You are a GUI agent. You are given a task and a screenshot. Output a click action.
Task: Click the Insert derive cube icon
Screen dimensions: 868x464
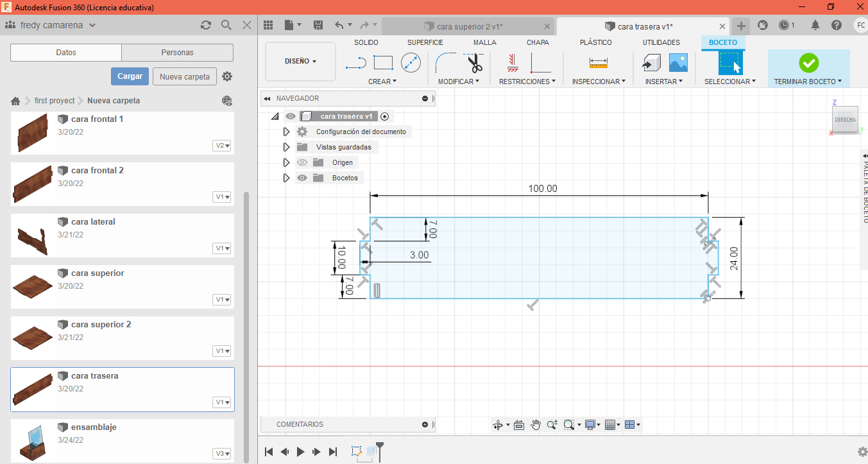pos(652,63)
